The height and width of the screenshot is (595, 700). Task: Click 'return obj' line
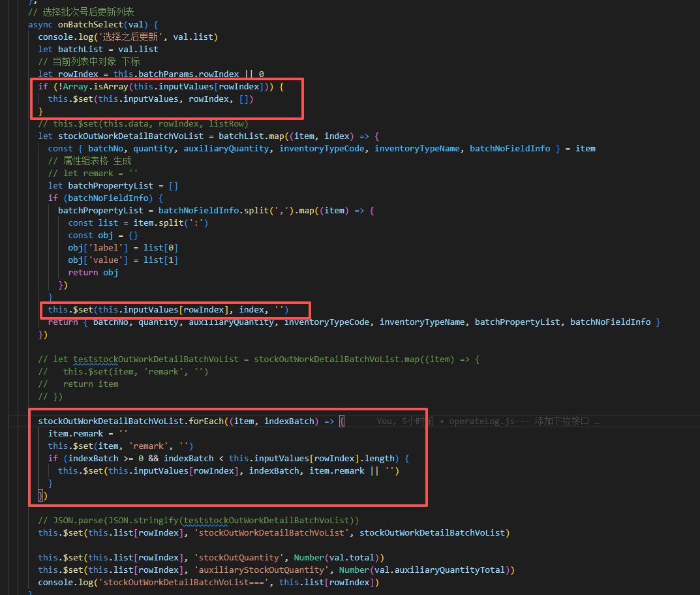coord(93,273)
